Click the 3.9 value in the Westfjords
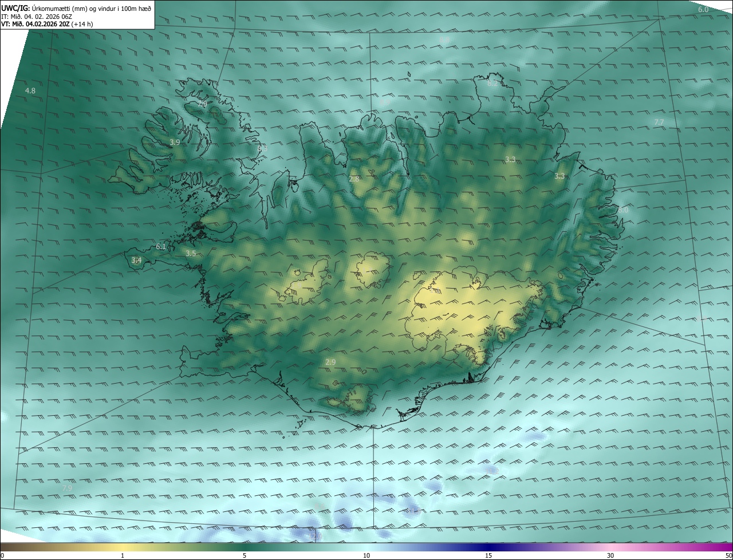 coord(175,142)
